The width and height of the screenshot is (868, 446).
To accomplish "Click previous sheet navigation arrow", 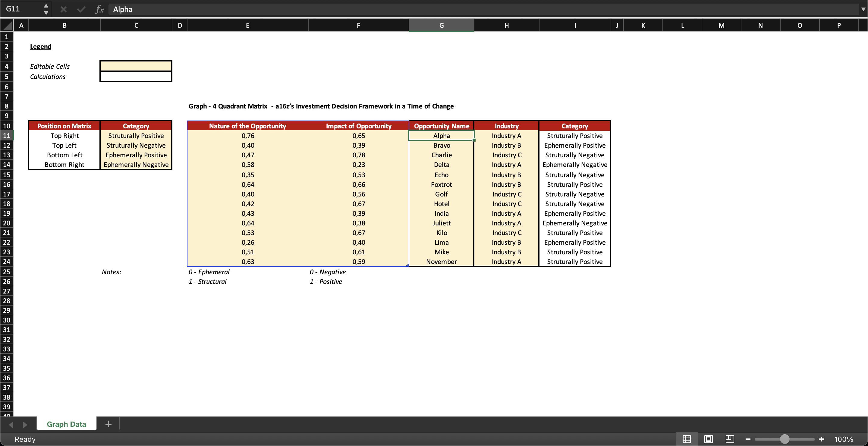I will point(11,424).
